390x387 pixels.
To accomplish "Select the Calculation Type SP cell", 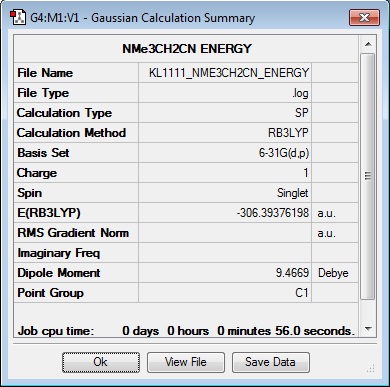I will (x=225, y=113).
